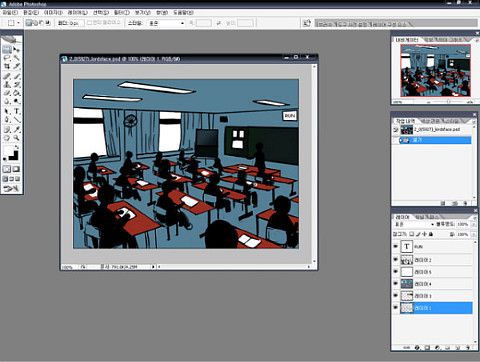
Task: Open the Help menu
Action: [183, 13]
